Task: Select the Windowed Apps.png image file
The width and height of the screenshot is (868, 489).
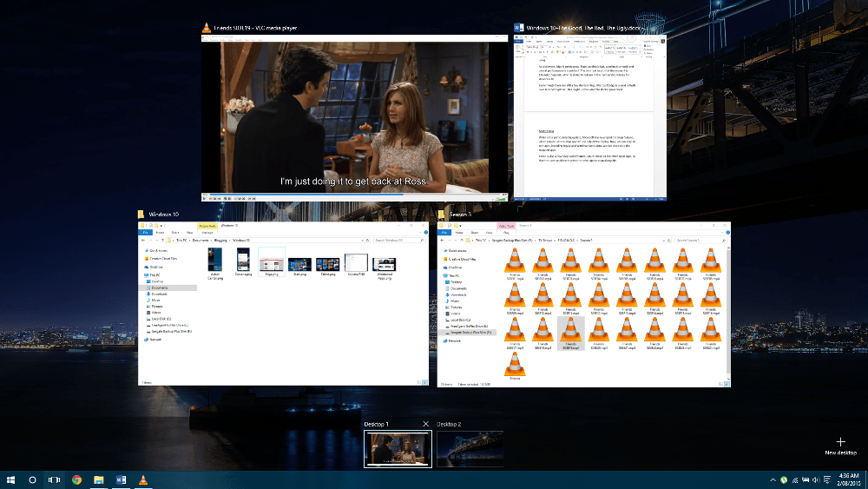Action: coord(385,268)
